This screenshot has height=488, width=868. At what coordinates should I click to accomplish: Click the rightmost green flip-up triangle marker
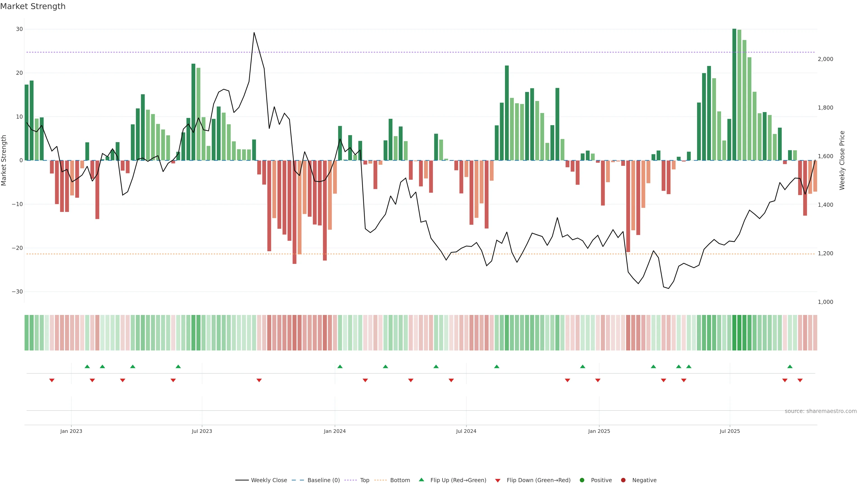[790, 366]
